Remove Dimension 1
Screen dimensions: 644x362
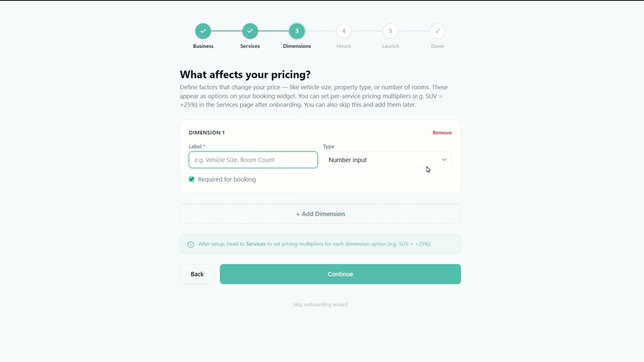coord(442,133)
